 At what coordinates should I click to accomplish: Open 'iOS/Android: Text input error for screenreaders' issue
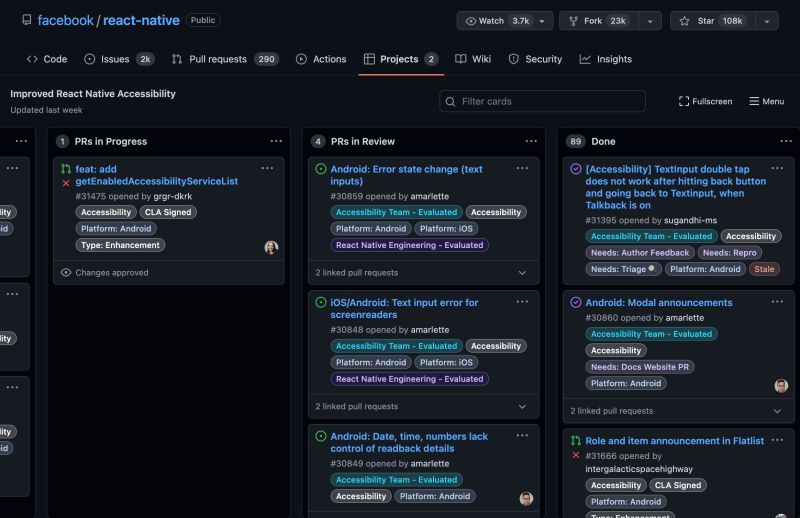coord(404,309)
